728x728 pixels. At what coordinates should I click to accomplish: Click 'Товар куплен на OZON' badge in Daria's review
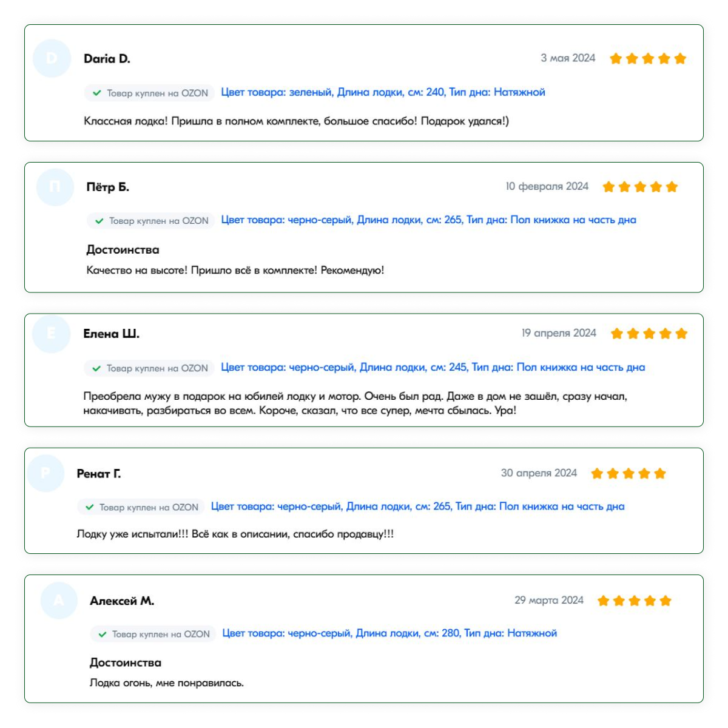coord(149,93)
